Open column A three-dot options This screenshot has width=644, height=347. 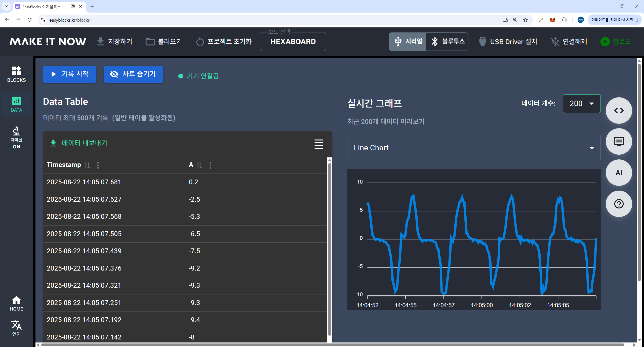coord(210,165)
